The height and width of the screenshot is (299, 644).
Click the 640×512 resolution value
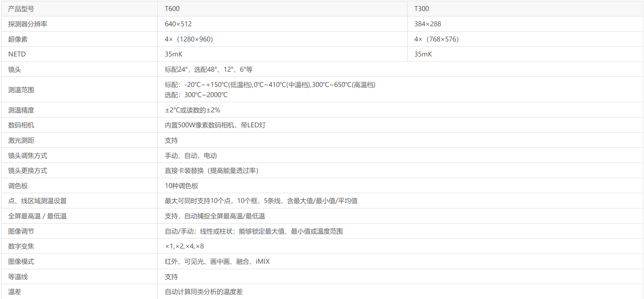(178, 24)
